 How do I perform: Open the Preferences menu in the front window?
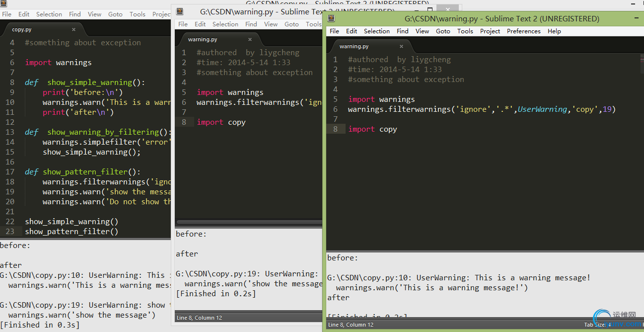click(524, 31)
